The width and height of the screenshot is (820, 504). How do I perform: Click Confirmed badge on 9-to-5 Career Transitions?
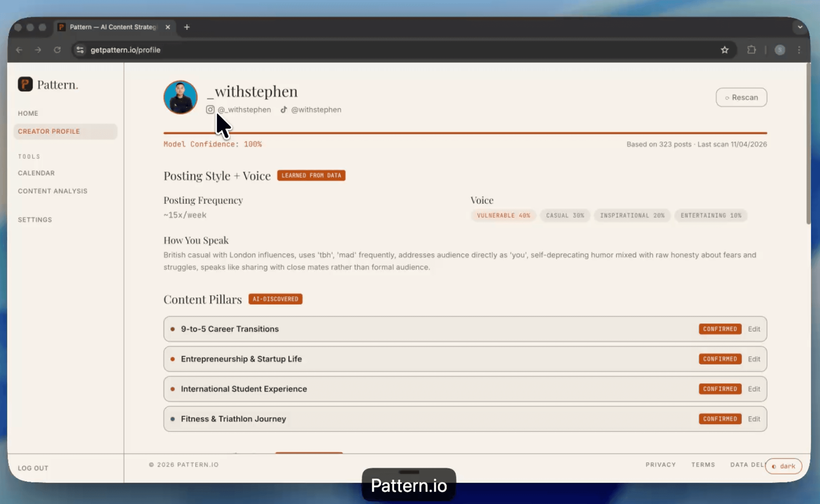click(720, 329)
